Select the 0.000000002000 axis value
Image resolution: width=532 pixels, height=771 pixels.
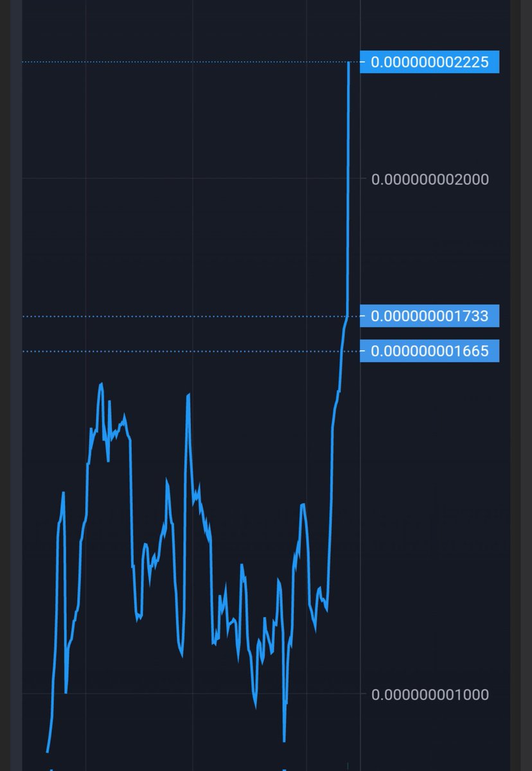[x=430, y=179]
